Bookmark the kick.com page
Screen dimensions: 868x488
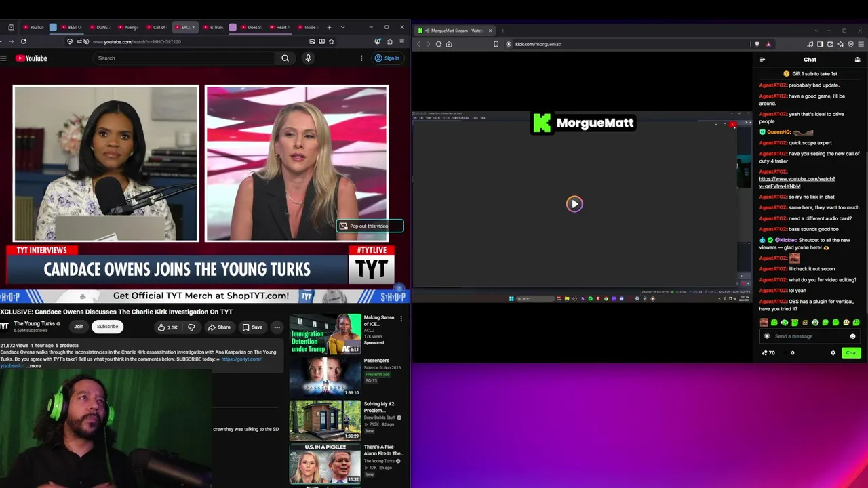[496, 44]
